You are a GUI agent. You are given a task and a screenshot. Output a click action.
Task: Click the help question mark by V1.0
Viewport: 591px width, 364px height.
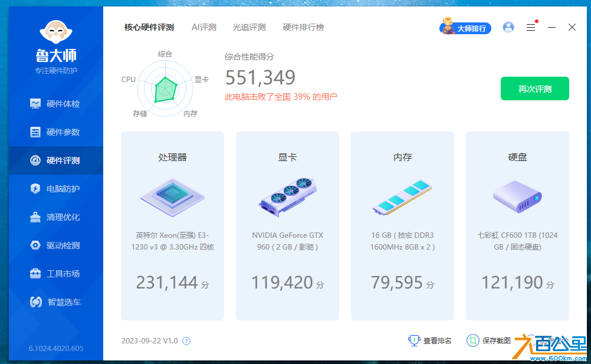[186, 341]
